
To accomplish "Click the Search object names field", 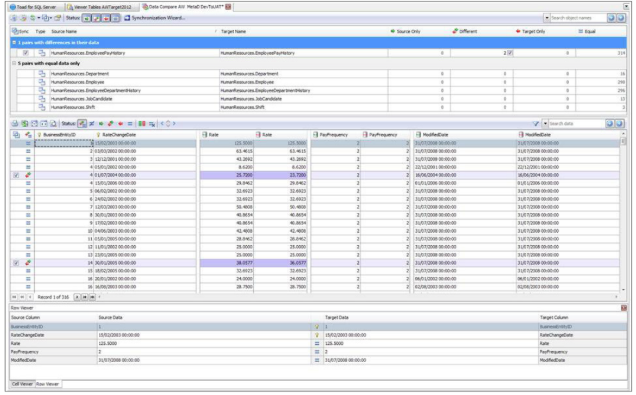I will (578, 18).
